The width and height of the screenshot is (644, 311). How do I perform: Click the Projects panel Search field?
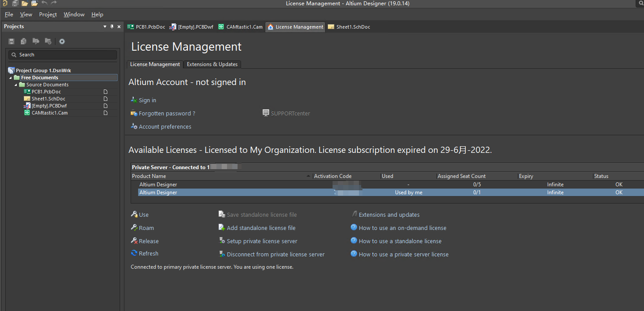coord(63,55)
